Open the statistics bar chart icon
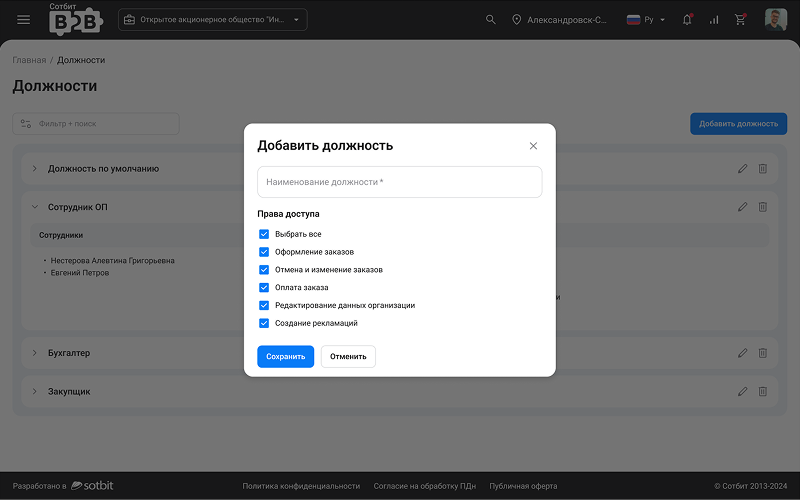 click(x=714, y=20)
